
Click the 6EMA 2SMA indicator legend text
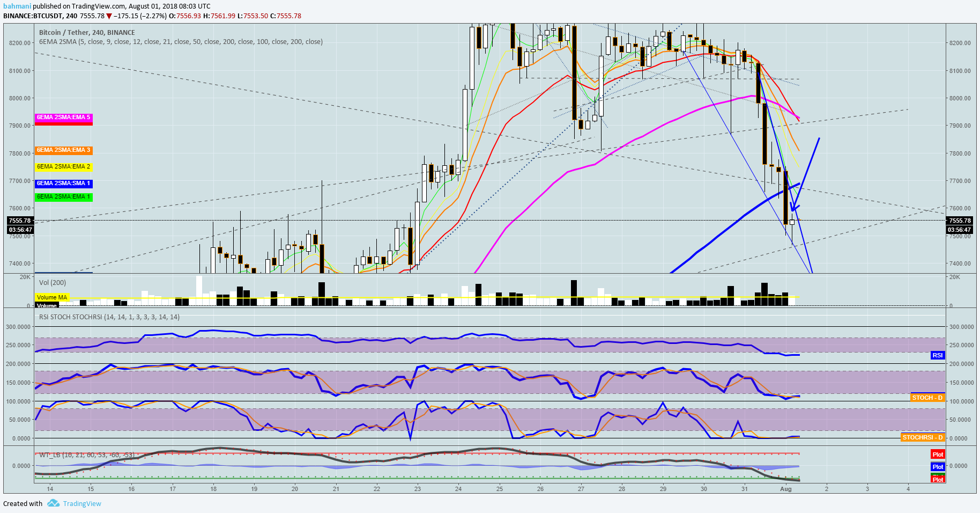(181, 42)
